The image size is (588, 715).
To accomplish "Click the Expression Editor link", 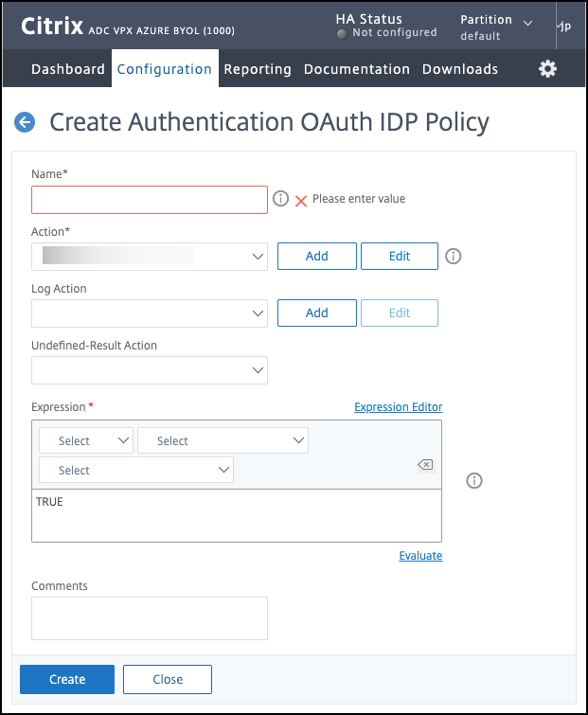I will [x=398, y=407].
